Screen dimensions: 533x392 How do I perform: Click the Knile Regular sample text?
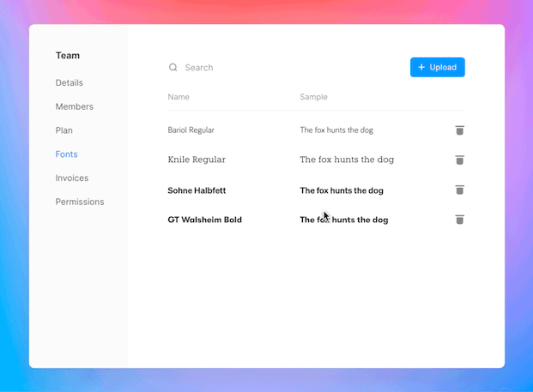click(347, 160)
